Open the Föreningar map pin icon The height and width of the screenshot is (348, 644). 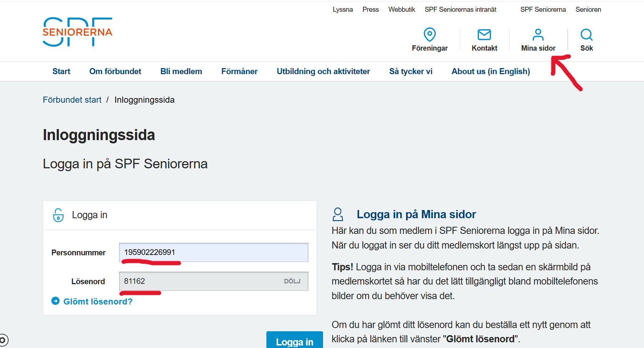coord(430,35)
